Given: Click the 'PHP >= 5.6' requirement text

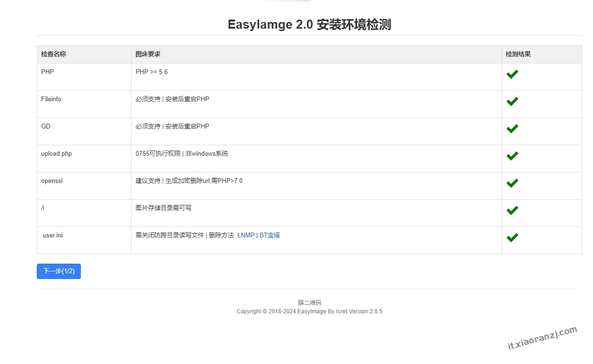Looking at the screenshot, I should tap(152, 72).
